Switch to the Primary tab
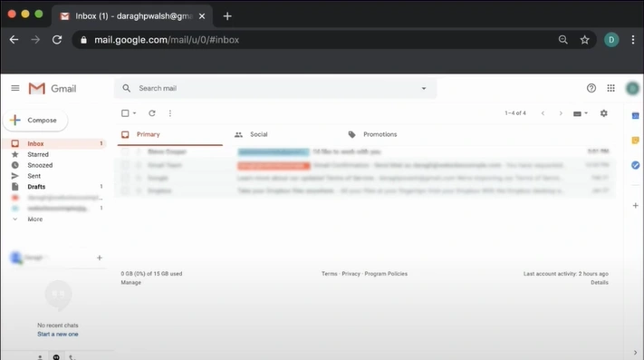The image size is (644, 360). [x=170, y=134]
